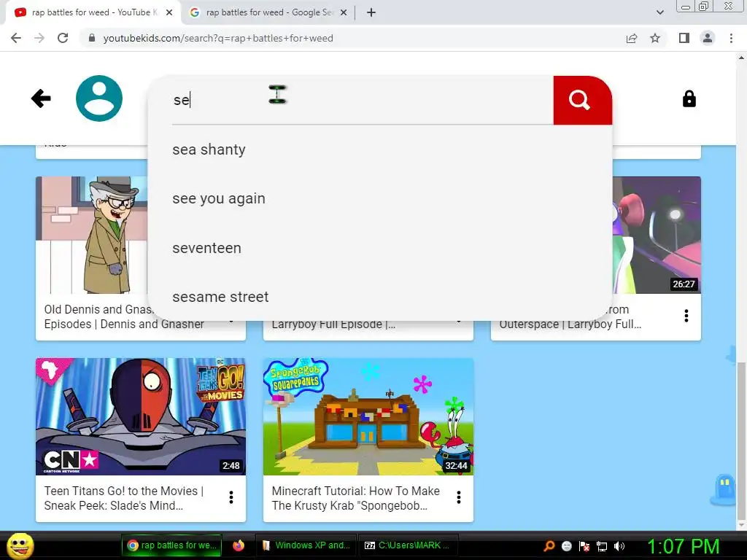Select suggestion 'see you again'

pos(379,198)
